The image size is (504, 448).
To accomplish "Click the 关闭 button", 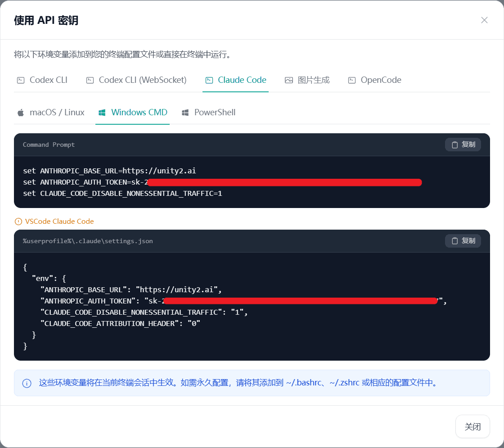I will (x=472, y=426).
